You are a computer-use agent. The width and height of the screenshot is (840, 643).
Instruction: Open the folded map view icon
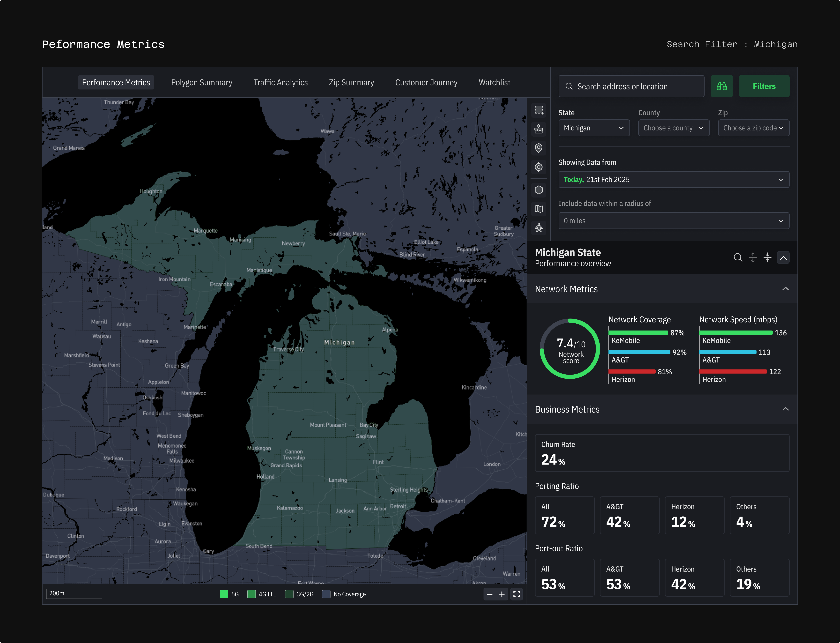pos(539,209)
